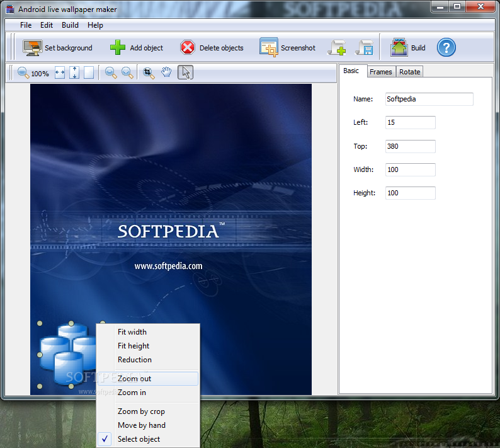Click the Top input field showing 380

tap(411, 146)
